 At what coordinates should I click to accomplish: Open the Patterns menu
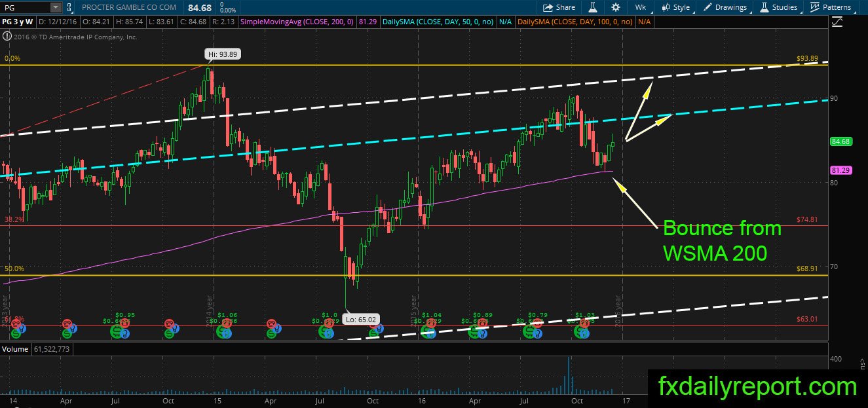coord(830,7)
